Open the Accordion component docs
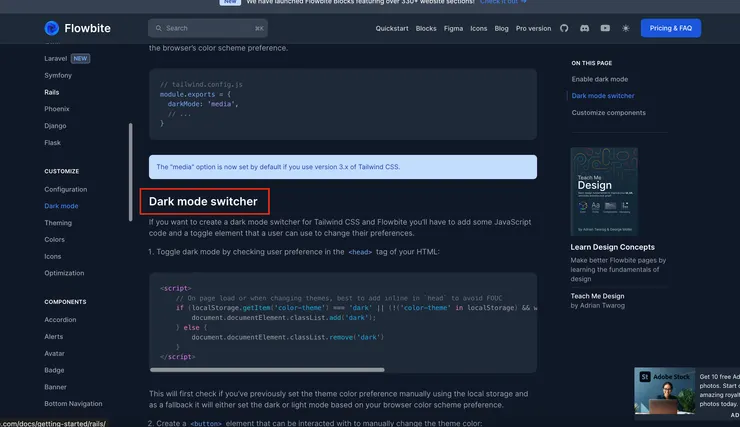740x427 pixels. 60,320
